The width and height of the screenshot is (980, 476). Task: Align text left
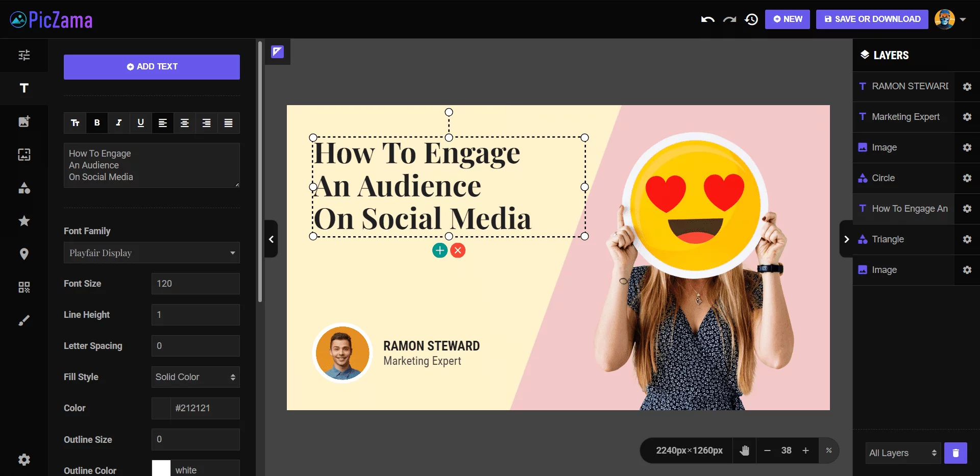click(x=163, y=123)
